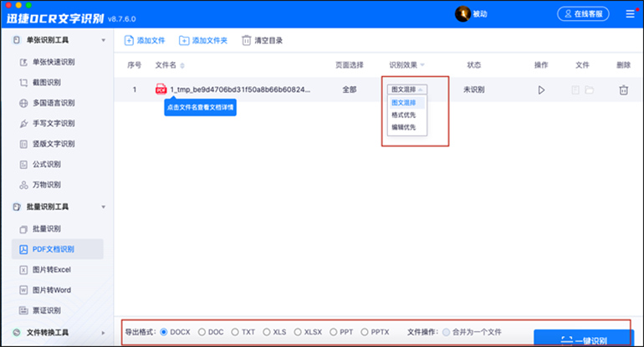
Task: Select XLSX export format radio
Action: (298, 332)
